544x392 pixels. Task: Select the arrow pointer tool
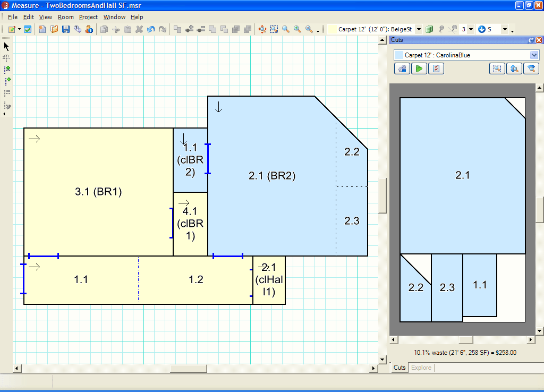pyautogui.click(x=7, y=46)
